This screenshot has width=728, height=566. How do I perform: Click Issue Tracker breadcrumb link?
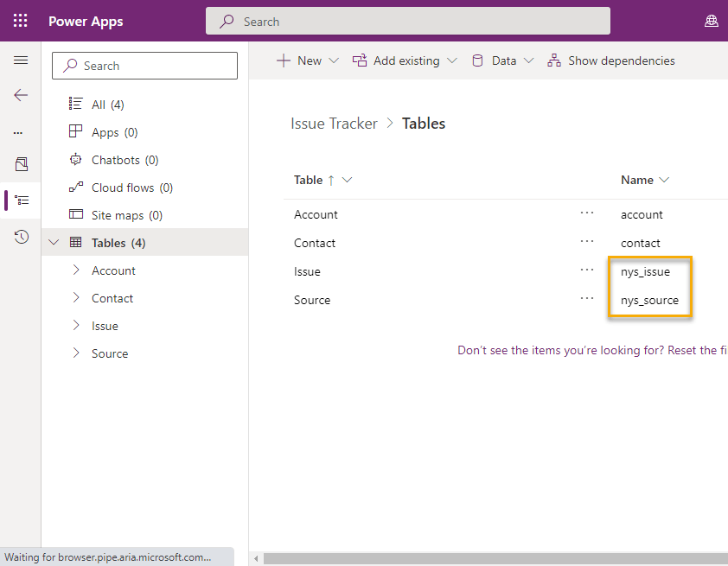pos(334,124)
